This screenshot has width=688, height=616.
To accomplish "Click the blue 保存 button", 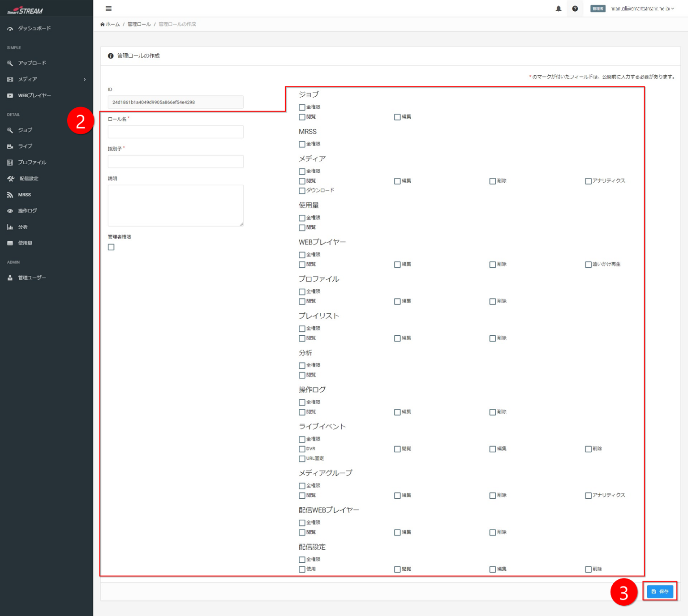I will point(660,591).
